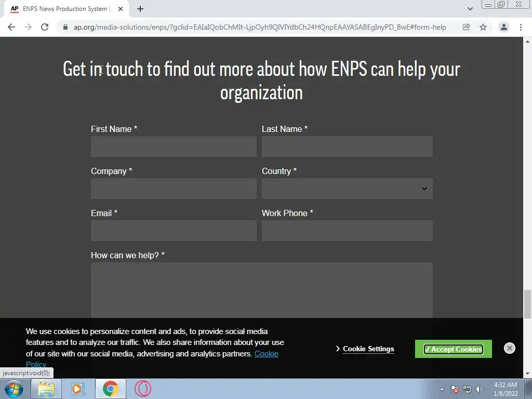Click the Last Name input field
This screenshot has height=399, width=532.
[x=347, y=147]
